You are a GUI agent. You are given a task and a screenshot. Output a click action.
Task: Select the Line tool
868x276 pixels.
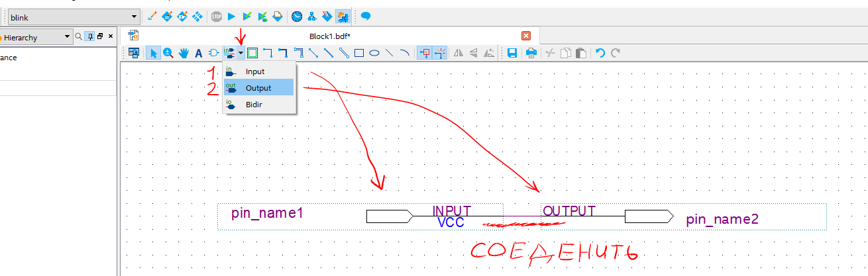pos(390,53)
